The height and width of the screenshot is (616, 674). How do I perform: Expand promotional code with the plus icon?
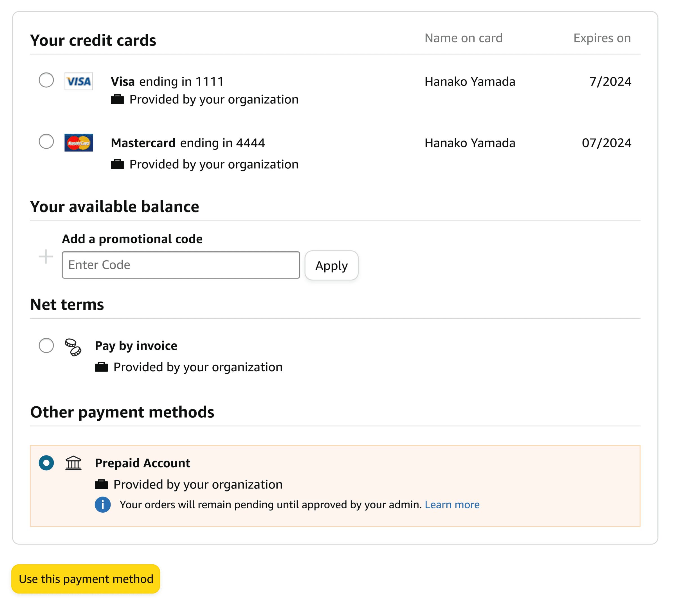pos(46,257)
